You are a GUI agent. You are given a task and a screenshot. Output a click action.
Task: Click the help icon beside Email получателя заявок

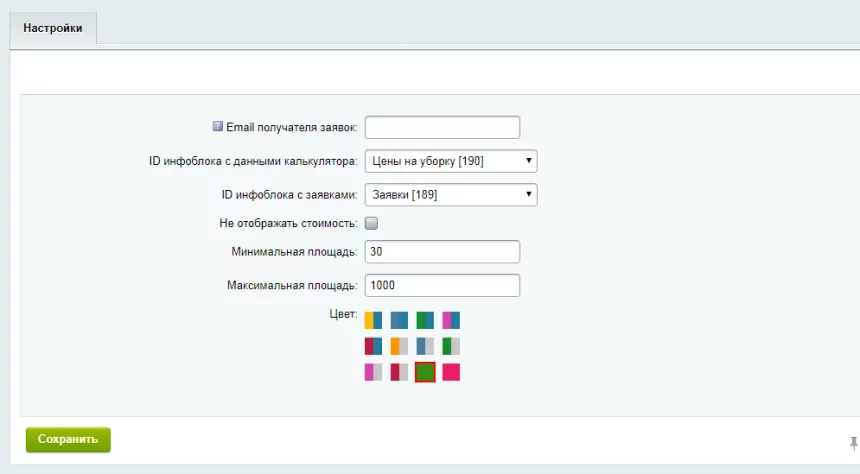pos(218,127)
